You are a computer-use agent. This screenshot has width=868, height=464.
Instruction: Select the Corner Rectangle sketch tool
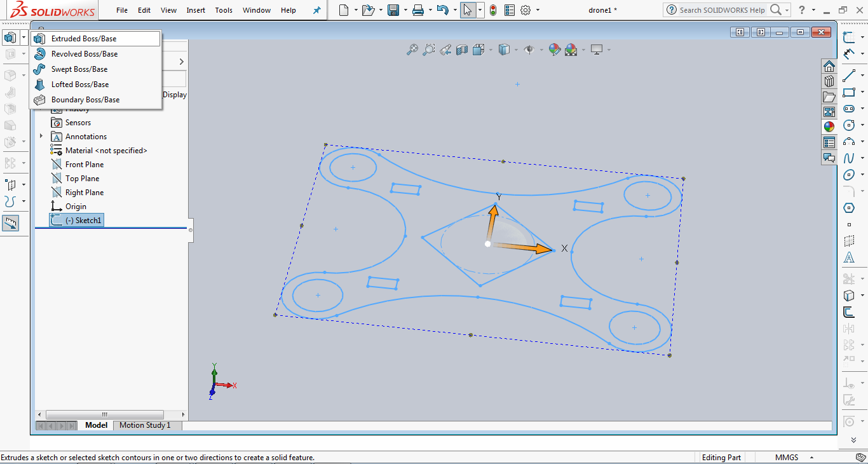pyautogui.click(x=849, y=92)
